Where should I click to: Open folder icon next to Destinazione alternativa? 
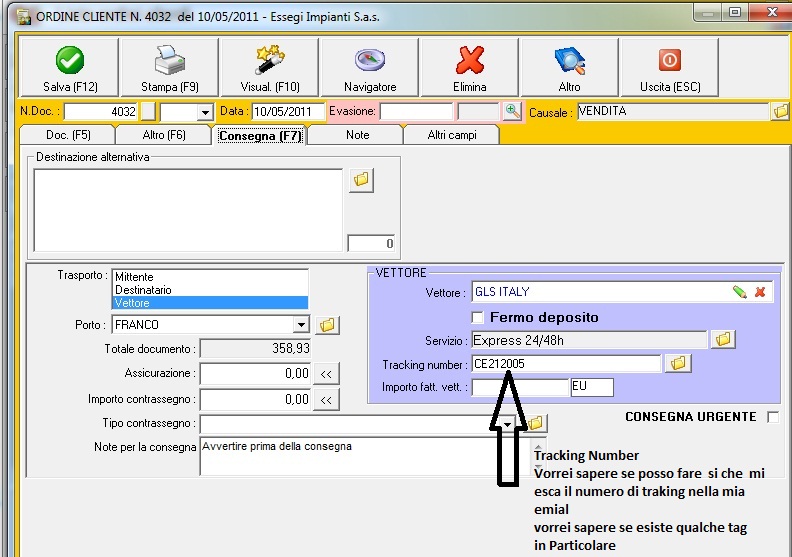[362, 180]
